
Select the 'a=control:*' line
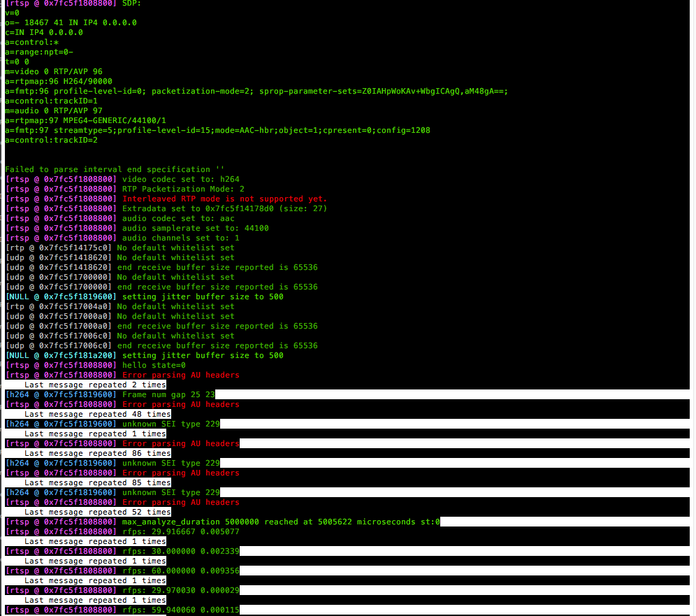coord(32,42)
